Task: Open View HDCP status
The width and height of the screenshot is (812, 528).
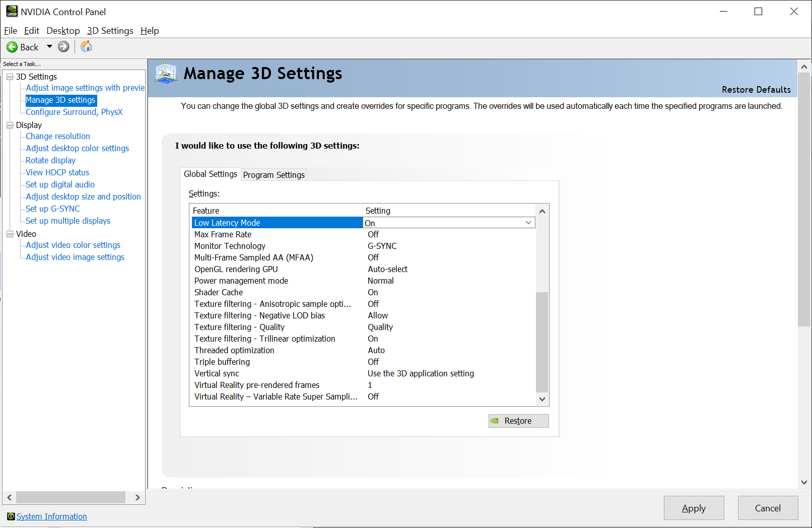Action: click(x=57, y=172)
